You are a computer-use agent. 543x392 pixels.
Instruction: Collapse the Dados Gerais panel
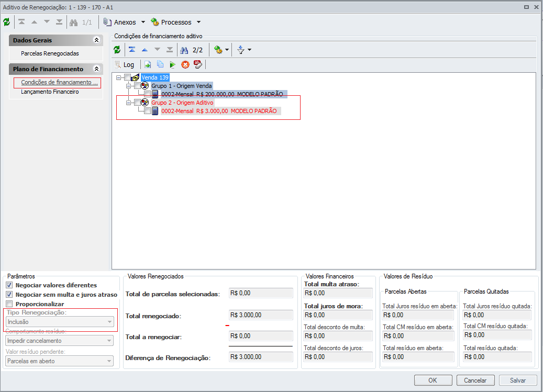(x=97, y=40)
